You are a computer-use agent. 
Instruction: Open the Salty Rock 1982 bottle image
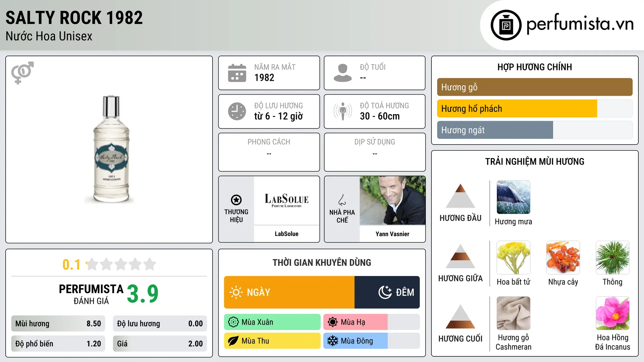pos(109,149)
